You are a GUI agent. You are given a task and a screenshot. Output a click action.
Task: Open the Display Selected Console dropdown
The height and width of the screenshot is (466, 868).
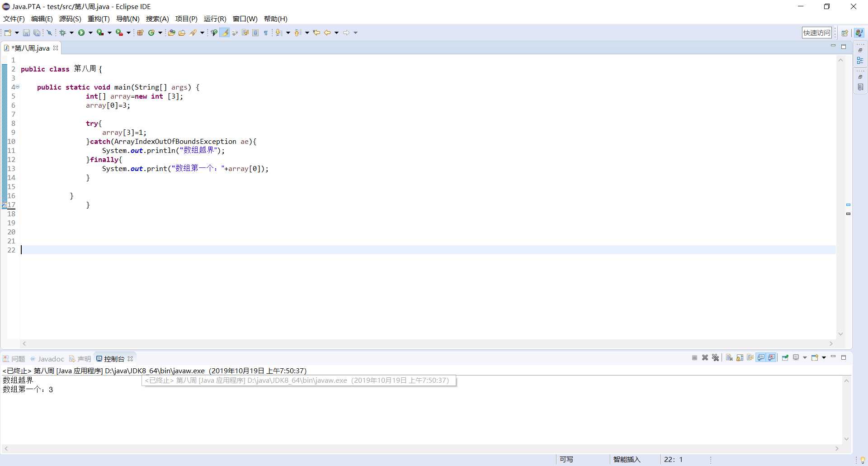pos(805,358)
